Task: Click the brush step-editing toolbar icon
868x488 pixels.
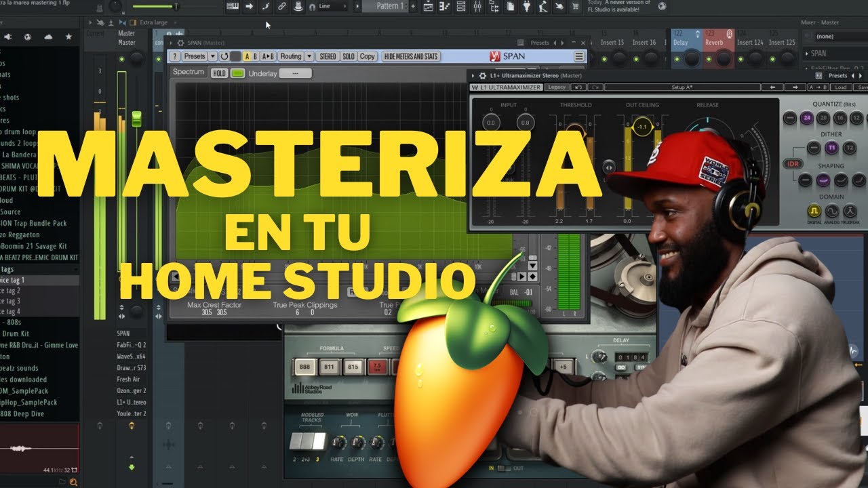Action: point(266,6)
